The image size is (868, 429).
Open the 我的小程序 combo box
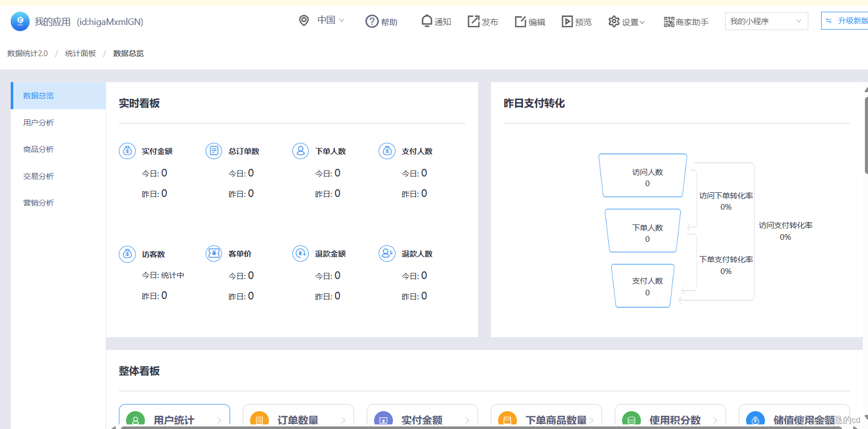point(766,21)
